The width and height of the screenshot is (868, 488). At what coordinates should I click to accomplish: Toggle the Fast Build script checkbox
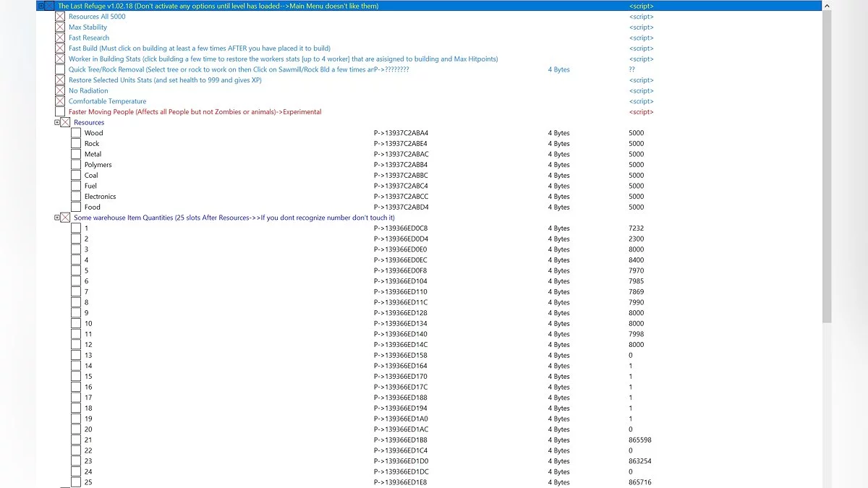(x=60, y=48)
